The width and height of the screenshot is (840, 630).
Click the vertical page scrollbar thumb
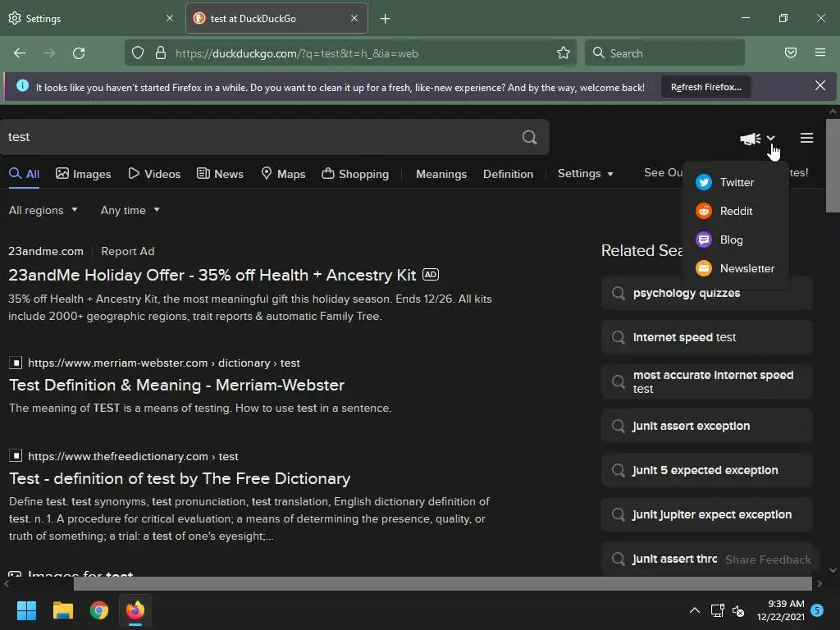833,166
